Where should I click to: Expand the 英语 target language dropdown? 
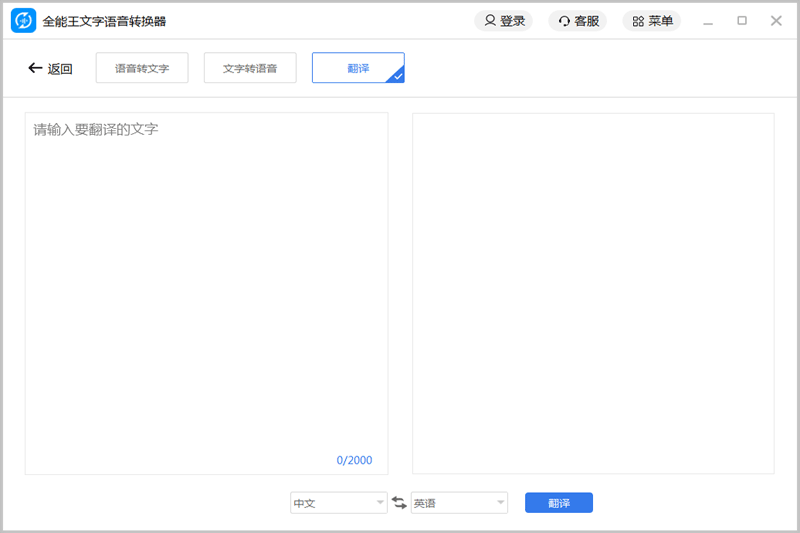point(500,503)
